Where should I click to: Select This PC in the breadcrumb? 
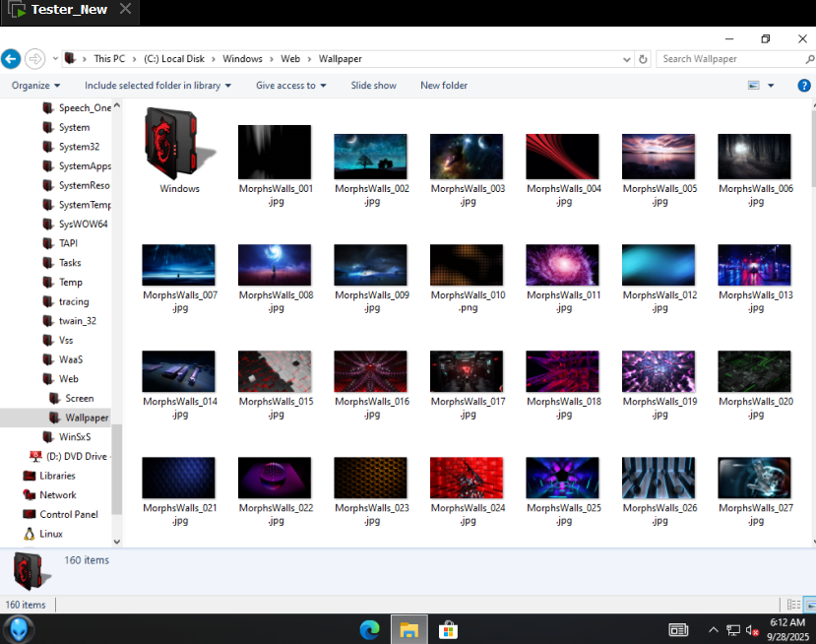[109, 59]
